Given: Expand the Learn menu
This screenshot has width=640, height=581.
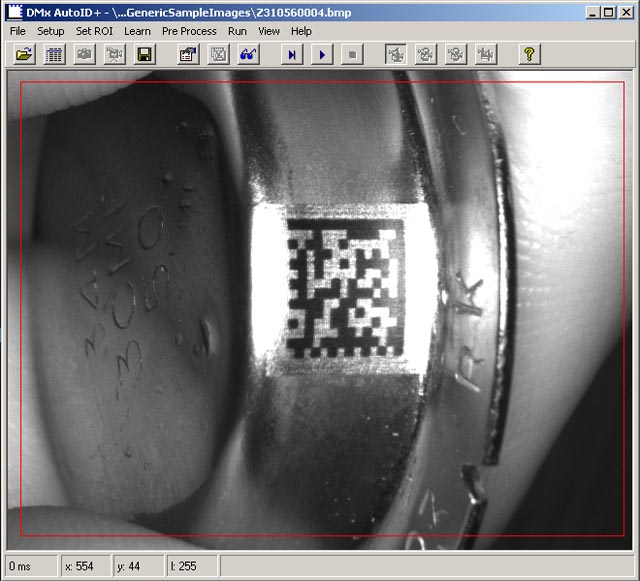Looking at the screenshot, I should (x=137, y=31).
